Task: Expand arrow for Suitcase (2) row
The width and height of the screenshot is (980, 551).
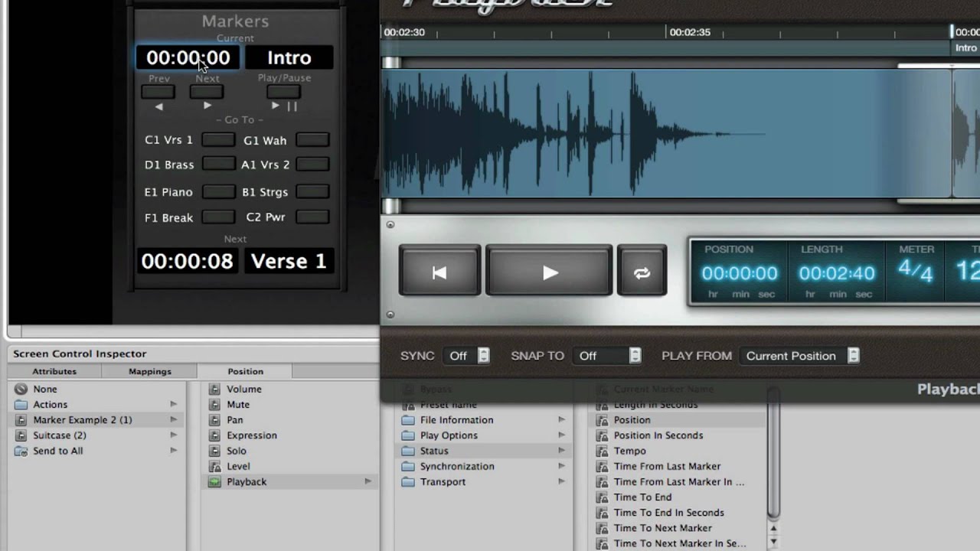Action: [x=173, y=435]
